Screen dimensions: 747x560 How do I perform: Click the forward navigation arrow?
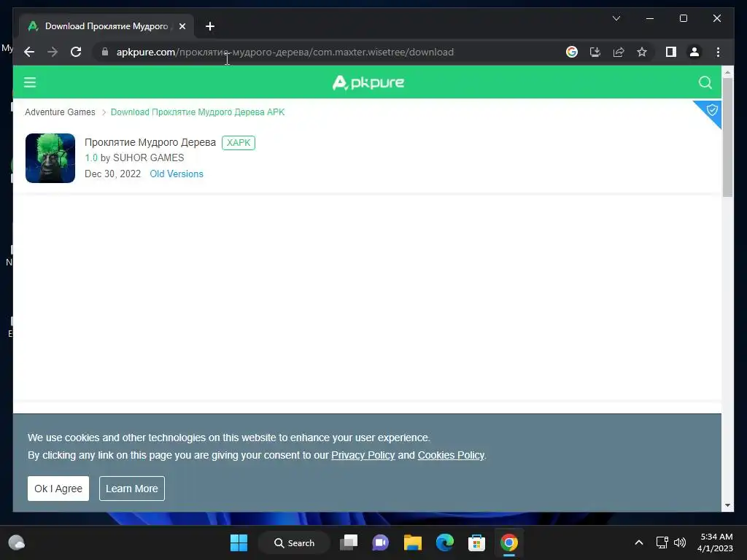point(53,52)
